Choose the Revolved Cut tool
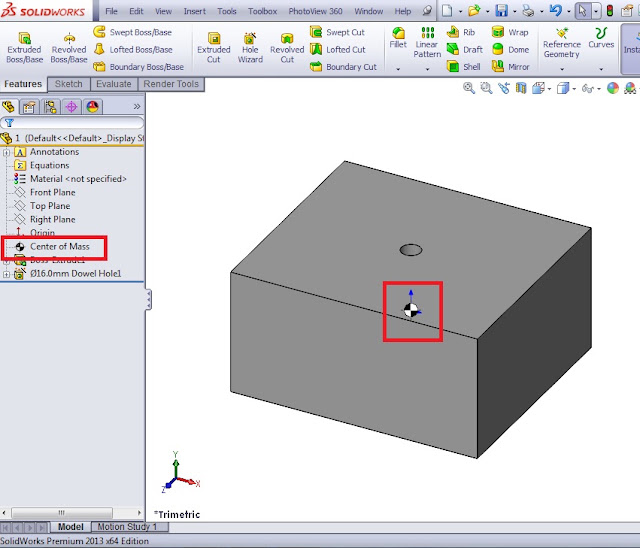The image size is (640, 548). (287, 48)
